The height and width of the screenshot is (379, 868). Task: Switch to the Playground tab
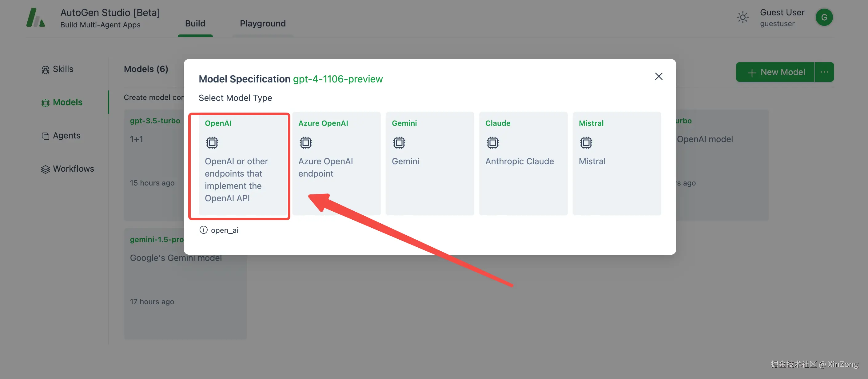(262, 24)
